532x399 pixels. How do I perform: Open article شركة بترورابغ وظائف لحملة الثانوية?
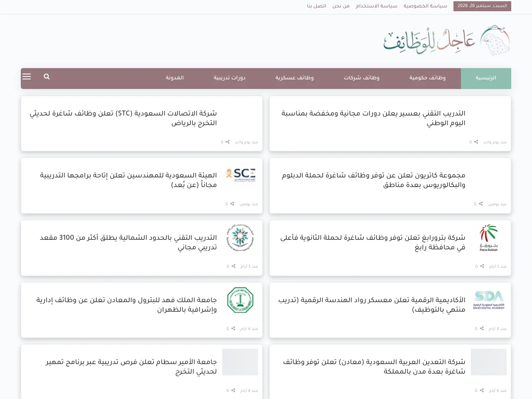(x=372, y=242)
